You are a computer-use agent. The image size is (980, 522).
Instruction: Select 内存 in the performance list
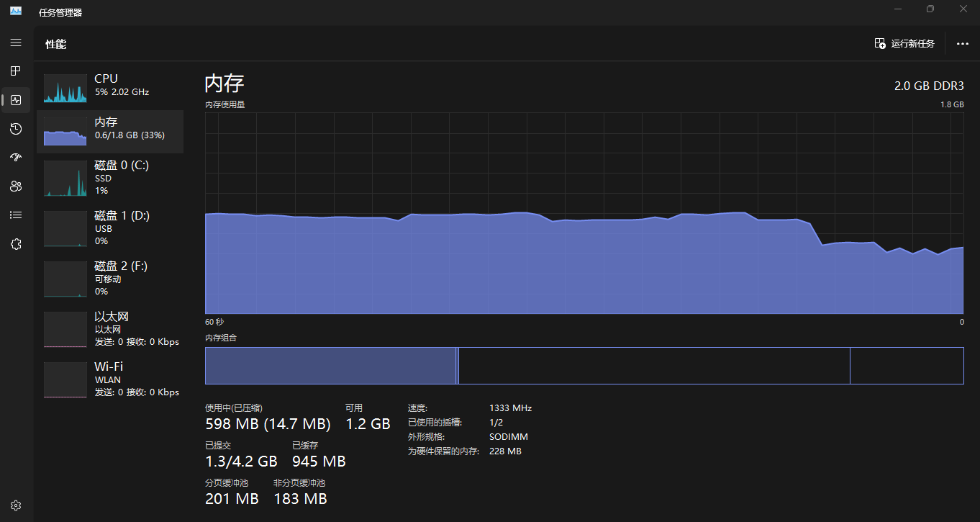click(110, 132)
